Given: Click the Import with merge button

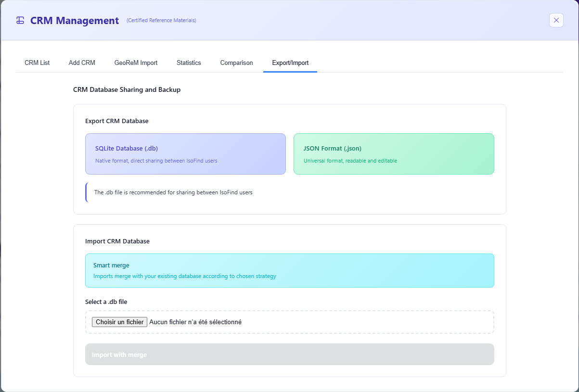Looking at the screenshot, I should click(290, 354).
